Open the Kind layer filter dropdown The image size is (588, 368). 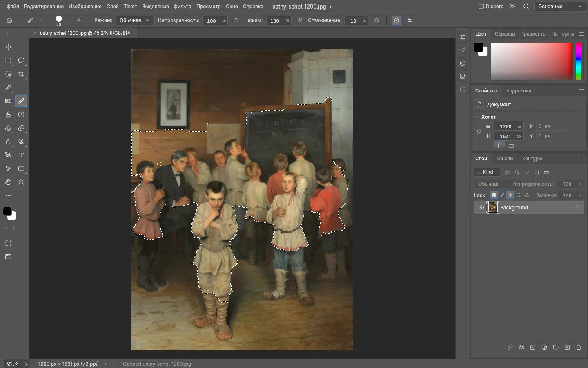(487, 172)
